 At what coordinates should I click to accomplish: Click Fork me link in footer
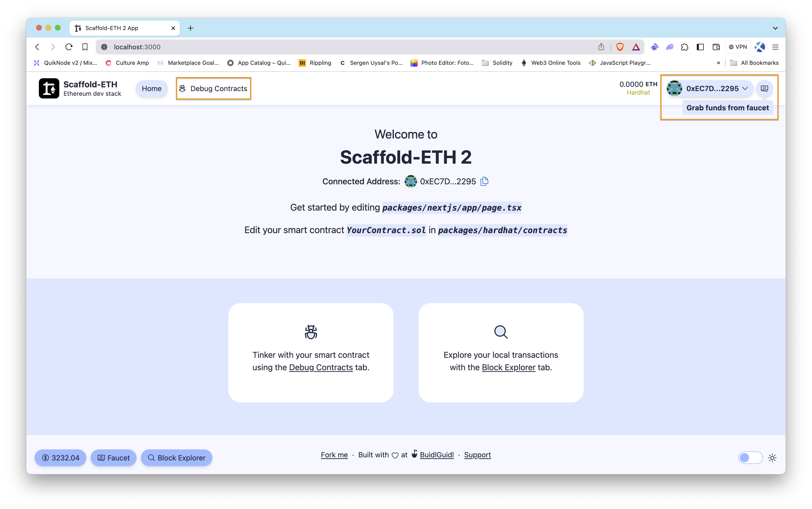pyautogui.click(x=334, y=455)
